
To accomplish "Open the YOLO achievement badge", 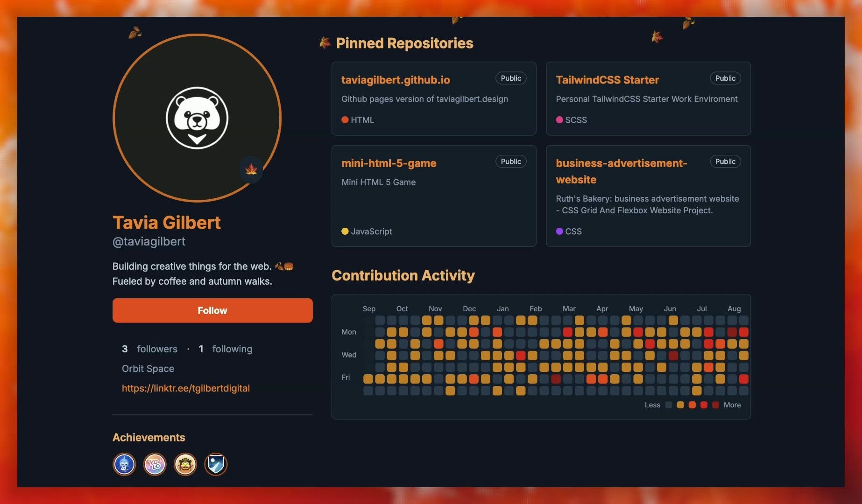I will point(155,464).
